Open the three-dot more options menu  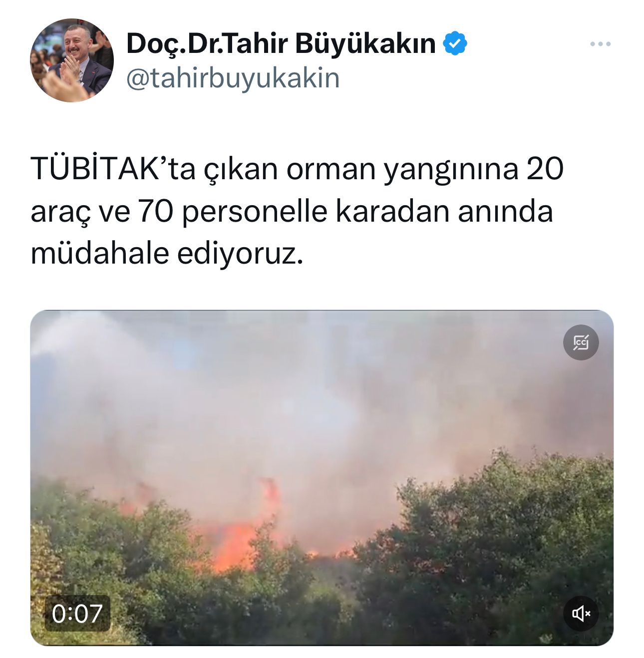600,44
